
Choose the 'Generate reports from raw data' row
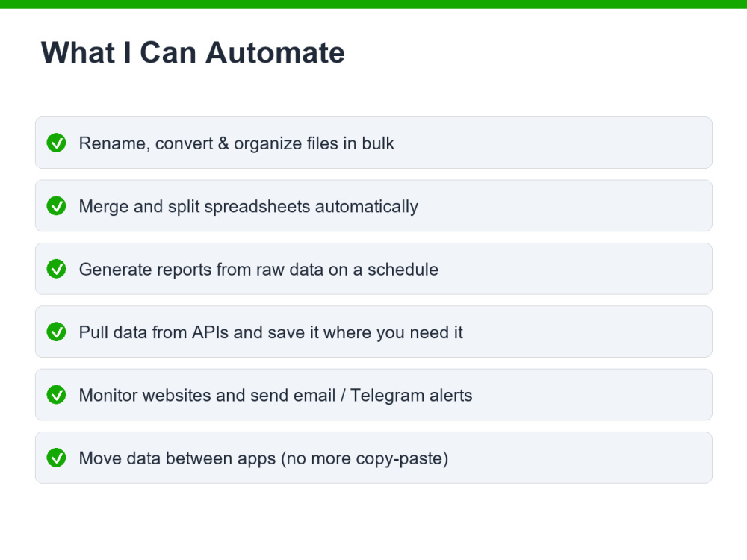point(373,269)
